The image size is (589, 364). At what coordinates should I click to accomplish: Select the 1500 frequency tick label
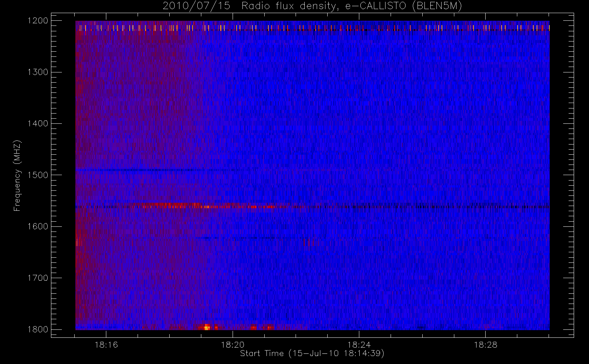[38, 175]
